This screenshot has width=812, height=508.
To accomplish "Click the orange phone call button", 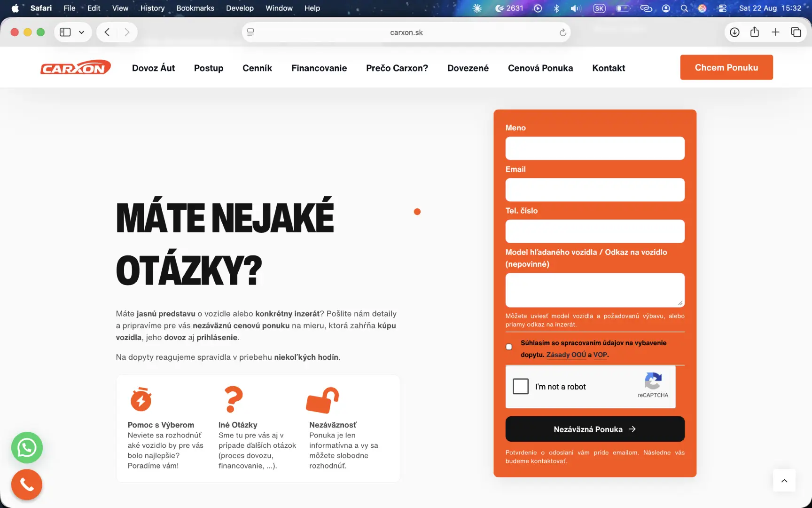I will coord(27,484).
